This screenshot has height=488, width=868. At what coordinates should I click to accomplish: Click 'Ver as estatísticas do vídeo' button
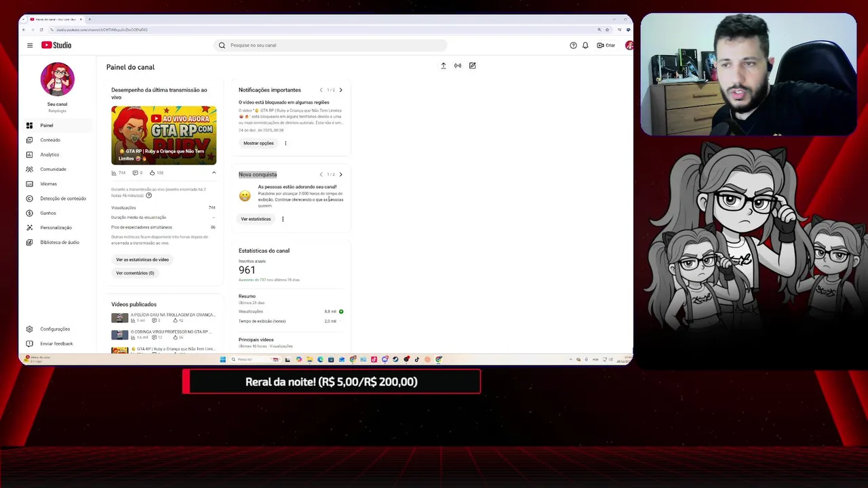(x=142, y=260)
